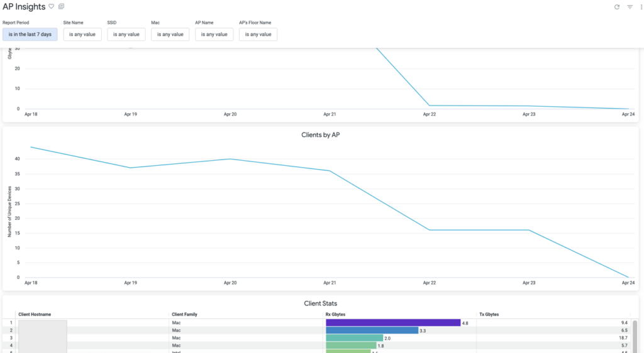The height and width of the screenshot is (353, 644).
Task: Sort table by Client Hostname column header
Action: [x=35, y=314]
